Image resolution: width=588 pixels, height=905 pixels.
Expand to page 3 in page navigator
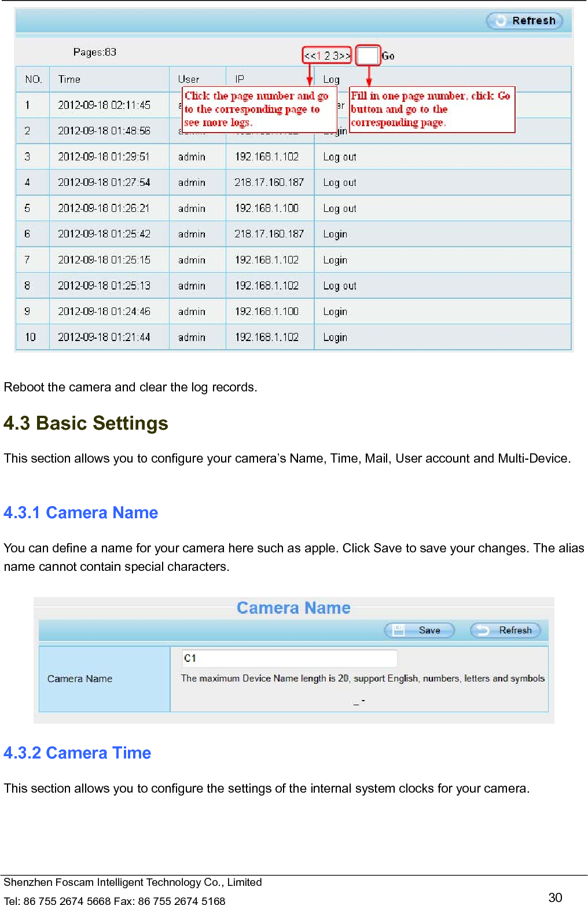click(334, 56)
